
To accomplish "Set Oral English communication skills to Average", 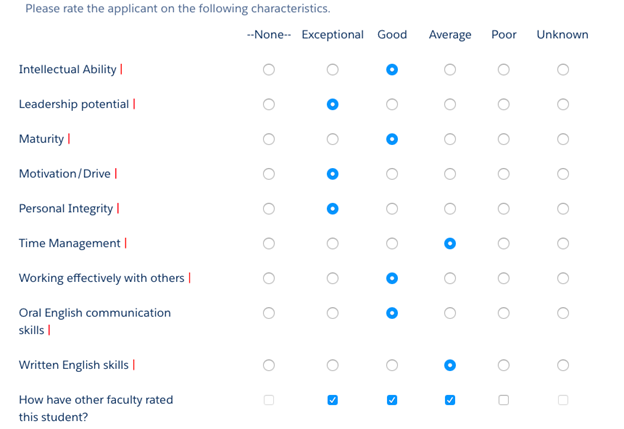I will pyautogui.click(x=450, y=313).
